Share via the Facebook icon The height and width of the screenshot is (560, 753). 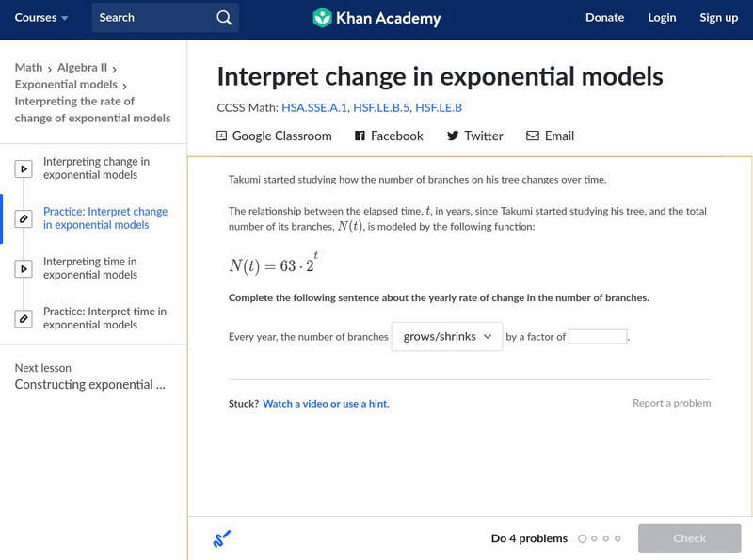[x=360, y=136]
